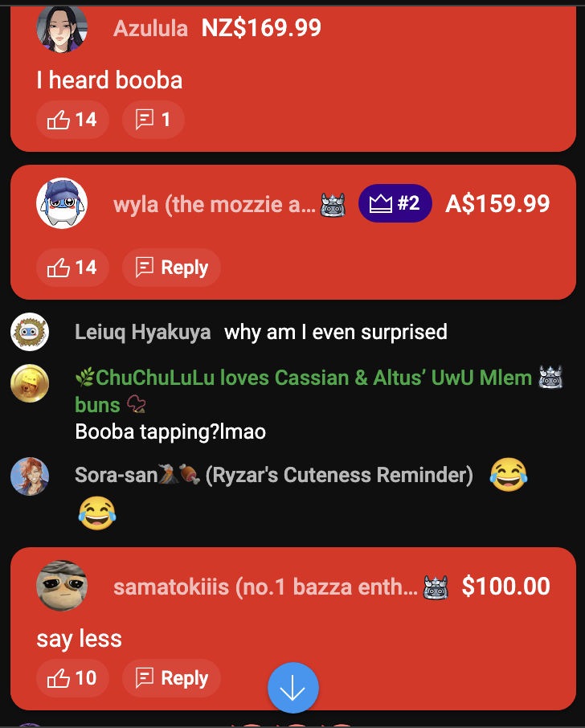This screenshot has height=728, width=585.
Task: Click ChuChuLuLu's gold coin avatar
Action: click(x=30, y=383)
